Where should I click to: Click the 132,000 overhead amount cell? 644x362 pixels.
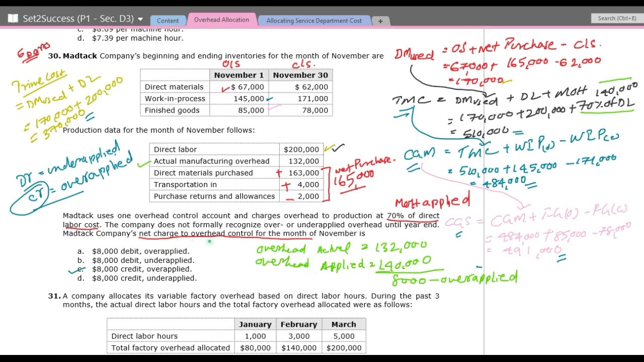(303, 161)
